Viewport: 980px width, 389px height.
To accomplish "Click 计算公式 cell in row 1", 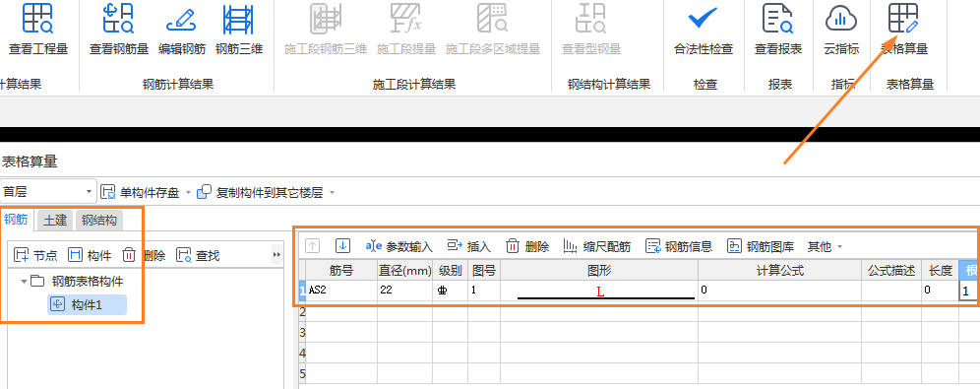I will (x=779, y=291).
